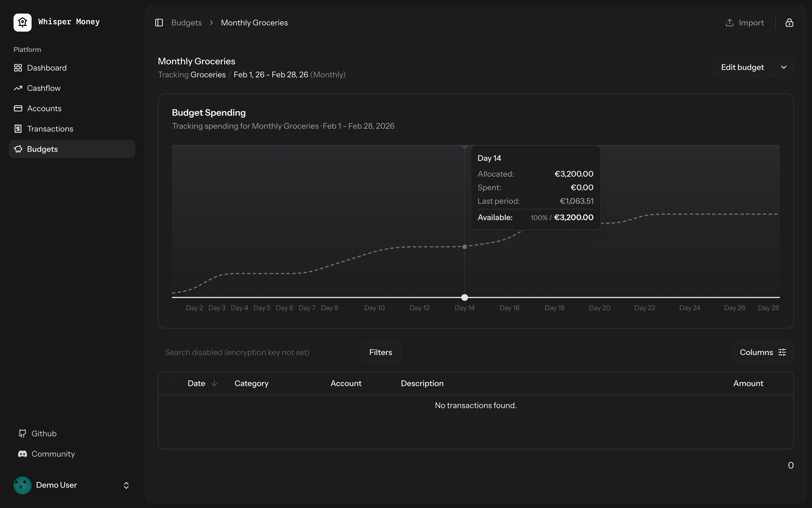Expand the Edit budget dropdown arrow
Viewport: 812px width, 508px height.
[784, 67]
